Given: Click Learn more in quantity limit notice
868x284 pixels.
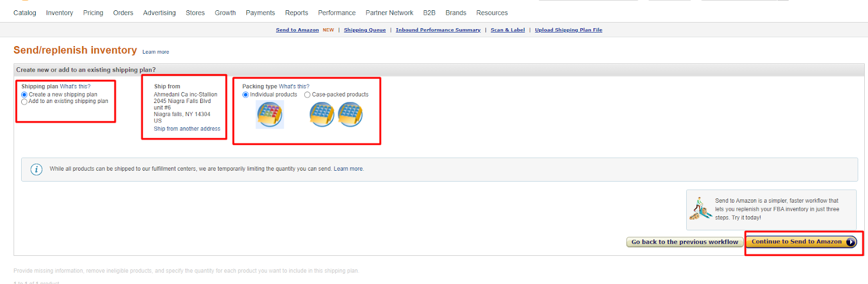Looking at the screenshot, I should (x=349, y=169).
